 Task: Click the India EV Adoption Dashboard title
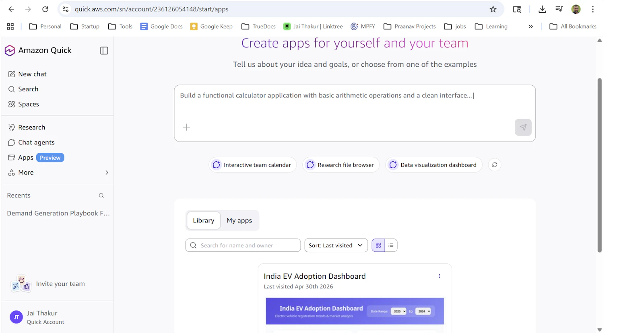coord(315,276)
